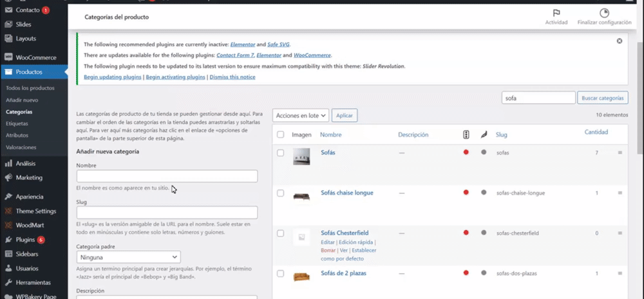Open Etiquetas in the Productos submenu

(17, 123)
